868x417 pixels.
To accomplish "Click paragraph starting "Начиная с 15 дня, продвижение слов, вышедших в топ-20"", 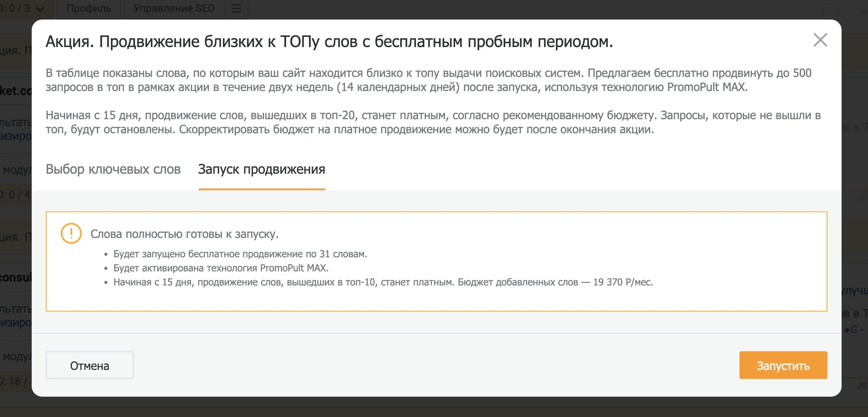I will [x=433, y=122].
